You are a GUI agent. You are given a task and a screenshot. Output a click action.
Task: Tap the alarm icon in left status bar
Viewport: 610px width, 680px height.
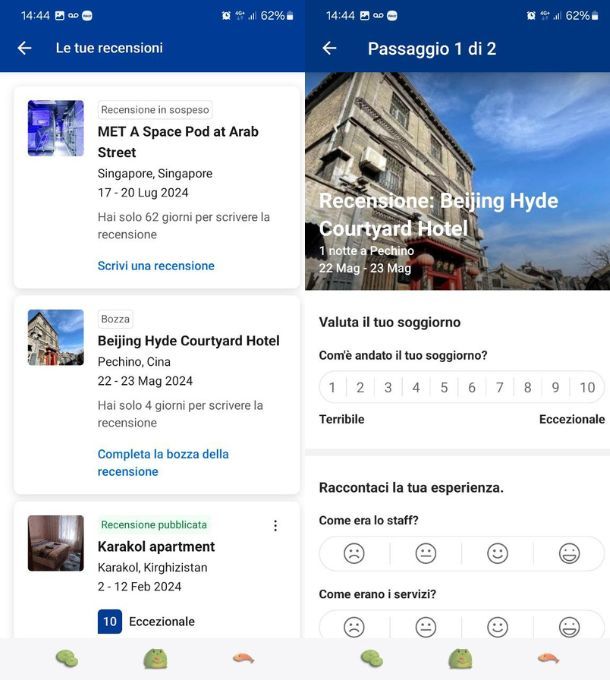[x=226, y=16]
